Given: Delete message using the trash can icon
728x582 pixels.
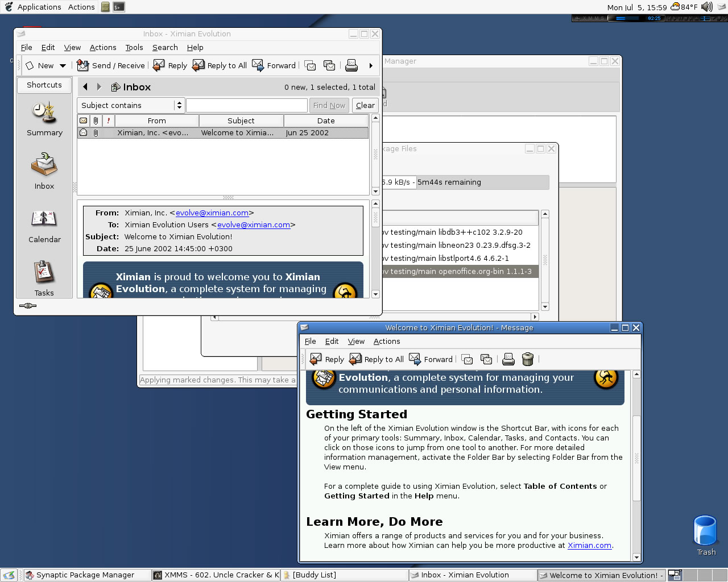Looking at the screenshot, I should point(528,359).
